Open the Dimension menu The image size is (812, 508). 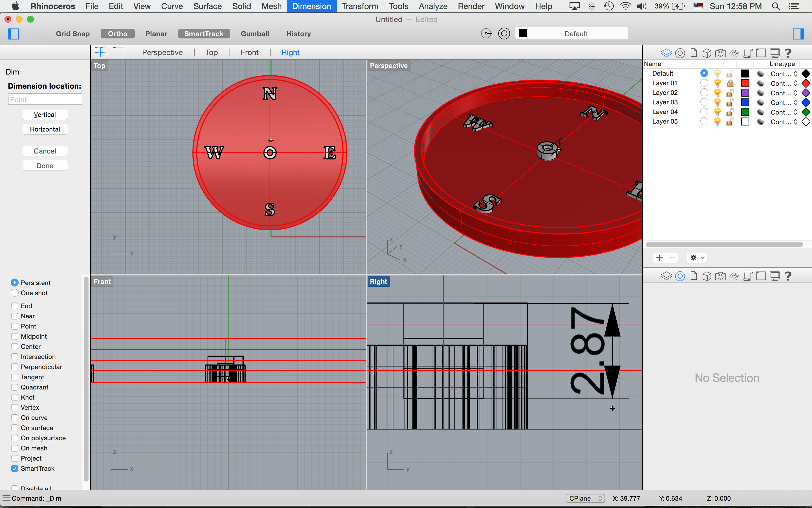311,6
